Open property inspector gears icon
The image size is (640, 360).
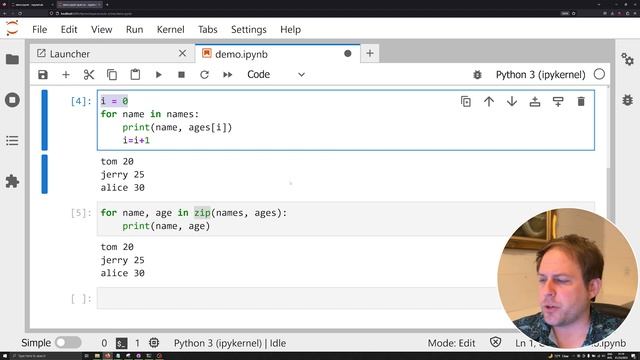click(627, 59)
